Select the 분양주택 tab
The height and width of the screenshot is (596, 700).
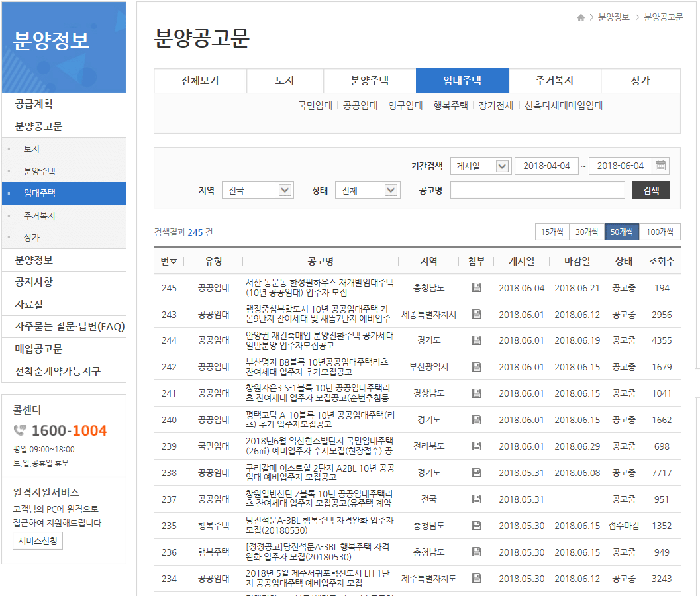[x=370, y=81]
